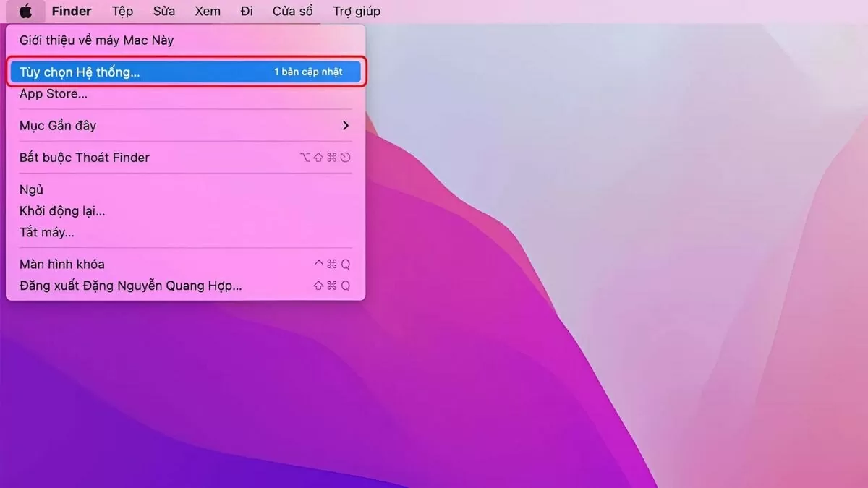This screenshot has height=488, width=868.
Task: Open the Xem menu
Action: coord(207,11)
